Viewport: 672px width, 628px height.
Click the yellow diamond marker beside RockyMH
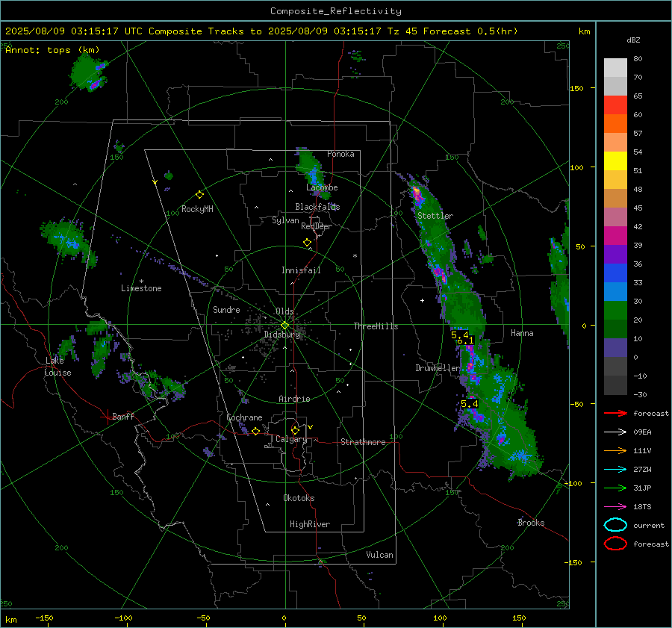click(x=199, y=195)
